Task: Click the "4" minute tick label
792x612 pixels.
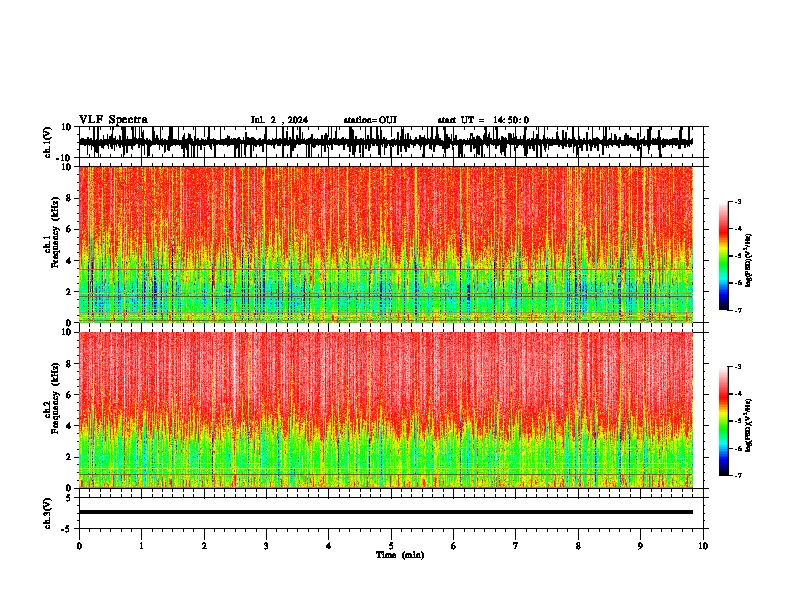Action: pos(329,546)
